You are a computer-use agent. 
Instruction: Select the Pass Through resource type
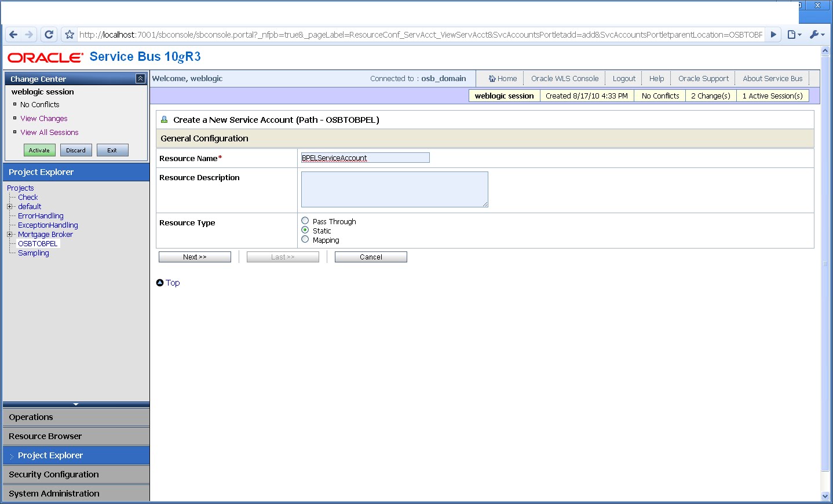305,221
